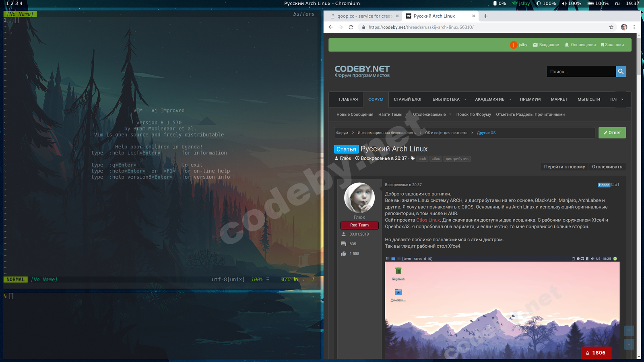This screenshot has height=362, width=644.
Task: Click the memory usage 0% indicator
Action: (500, 3)
